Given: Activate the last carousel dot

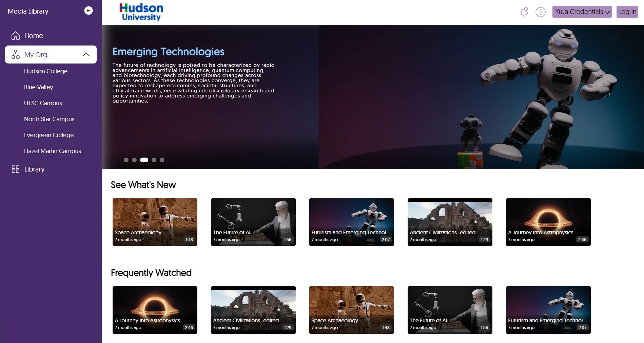Looking at the screenshot, I should pos(162,160).
